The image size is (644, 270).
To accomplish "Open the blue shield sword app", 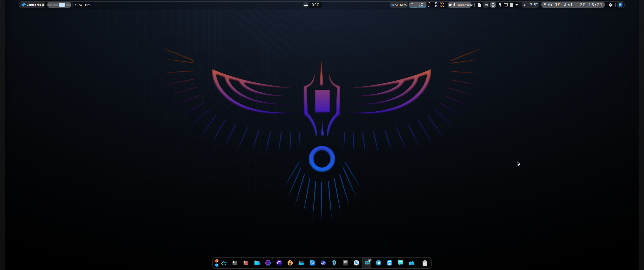I will (334, 263).
